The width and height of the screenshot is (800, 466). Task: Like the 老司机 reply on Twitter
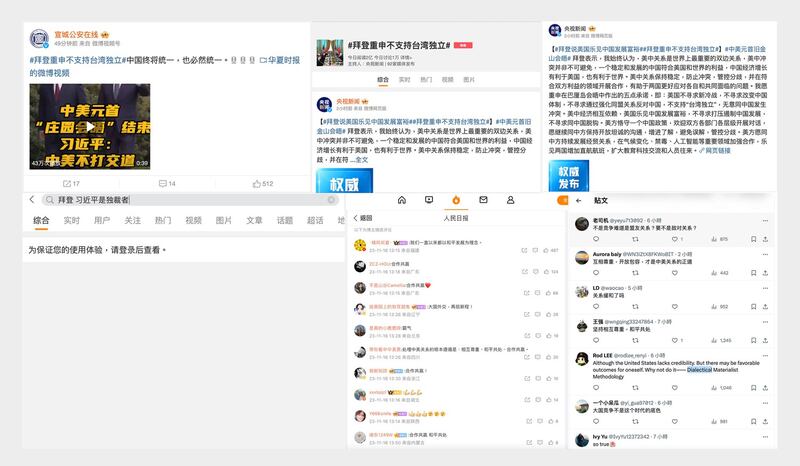[x=679, y=240]
